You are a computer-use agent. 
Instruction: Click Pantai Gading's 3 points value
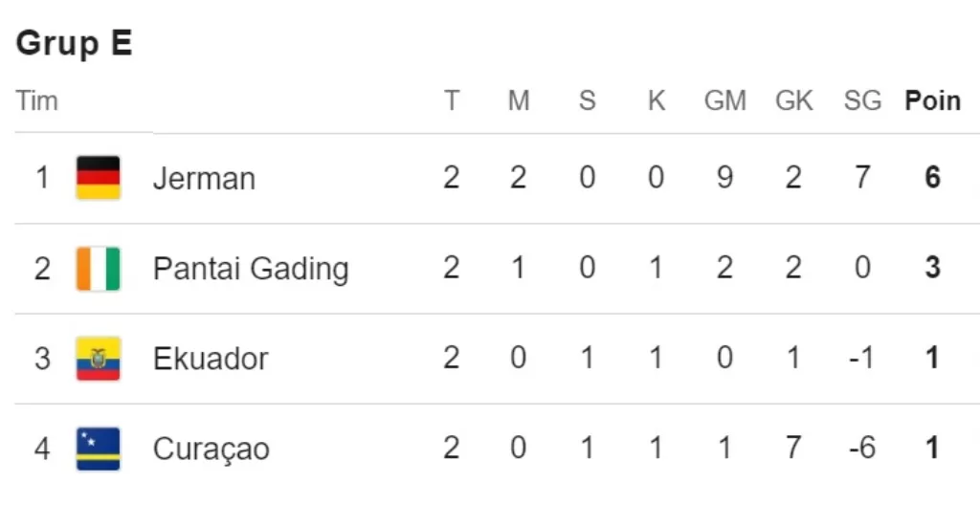point(932,267)
